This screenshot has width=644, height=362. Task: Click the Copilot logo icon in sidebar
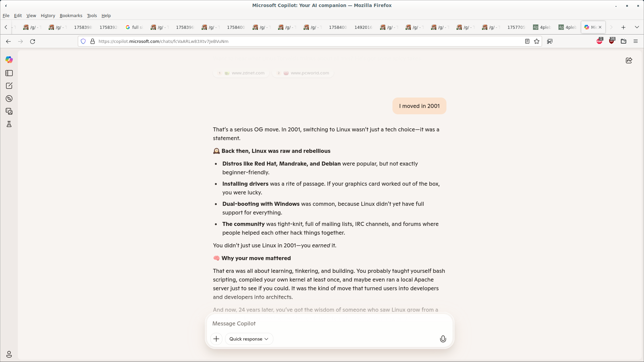point(9,60)
